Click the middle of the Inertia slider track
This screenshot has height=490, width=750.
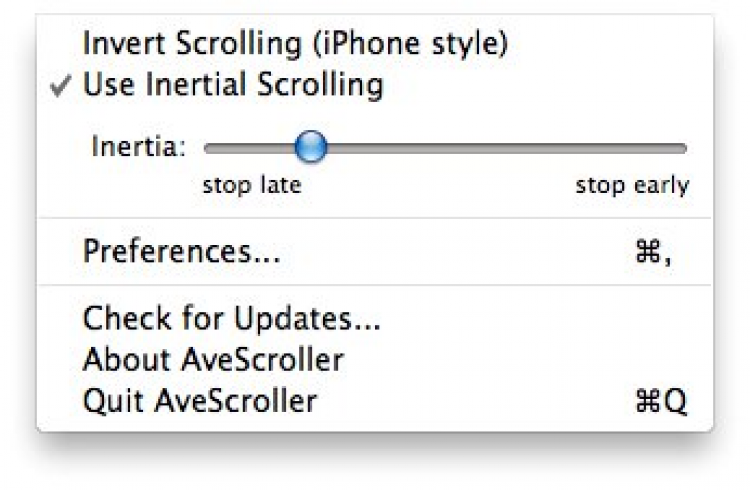(x=446, y=149)
